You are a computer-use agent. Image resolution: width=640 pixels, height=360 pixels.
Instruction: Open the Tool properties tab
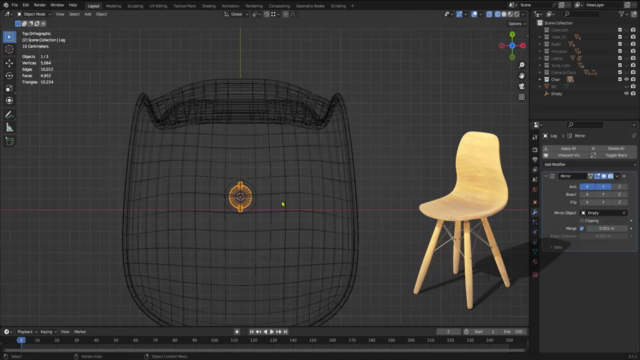535,138
